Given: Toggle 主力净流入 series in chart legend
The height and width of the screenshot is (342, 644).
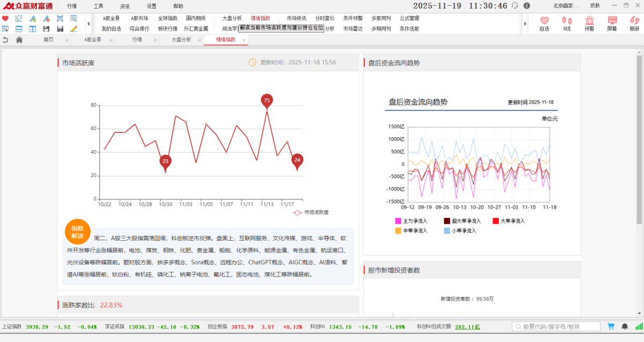Looking at the screenshot, I should 411,221.
